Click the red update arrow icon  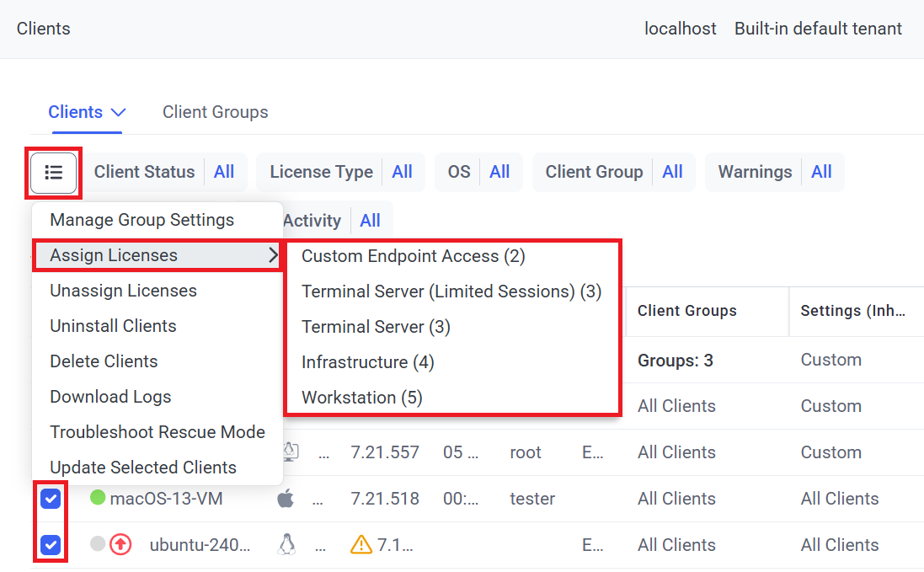121,545
